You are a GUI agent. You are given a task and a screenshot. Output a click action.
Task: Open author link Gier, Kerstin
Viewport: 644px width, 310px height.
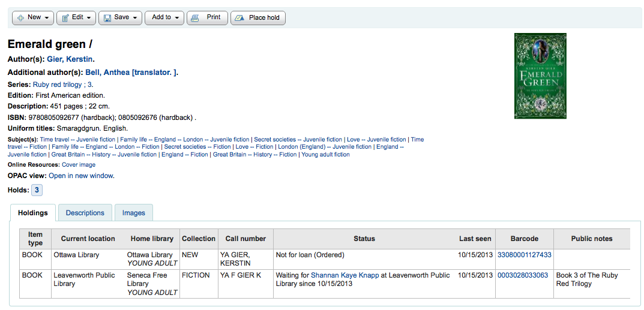pyautogui.click(x=70, y=59)
